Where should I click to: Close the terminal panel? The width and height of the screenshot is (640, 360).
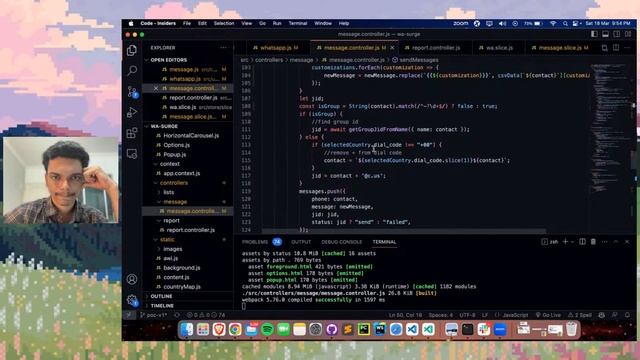click(627, 242)
